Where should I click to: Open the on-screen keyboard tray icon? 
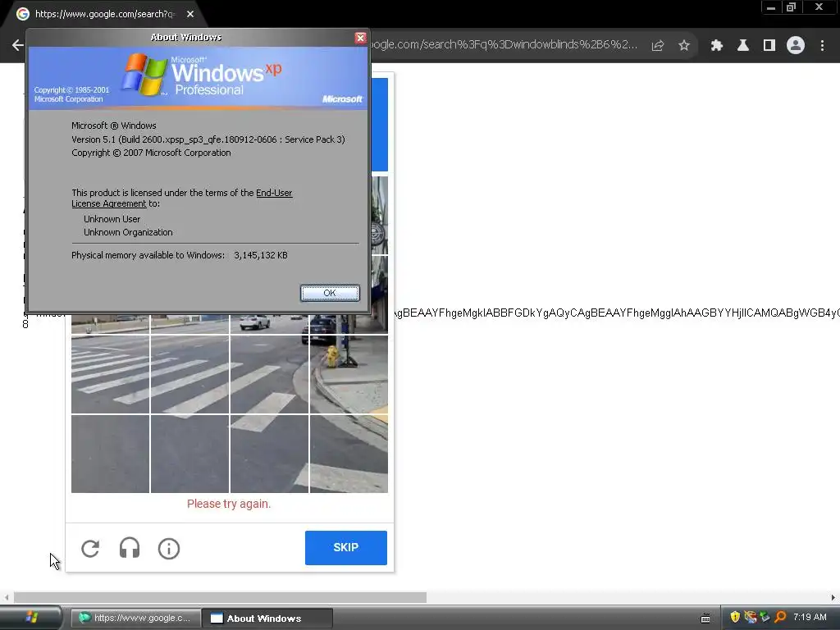705,619
